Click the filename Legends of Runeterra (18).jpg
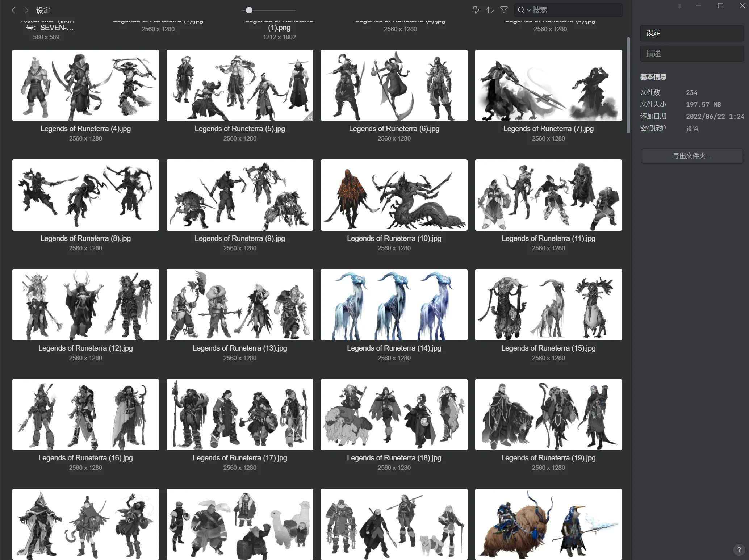This screenshot has width=749, height=560. tap(394, 458)
